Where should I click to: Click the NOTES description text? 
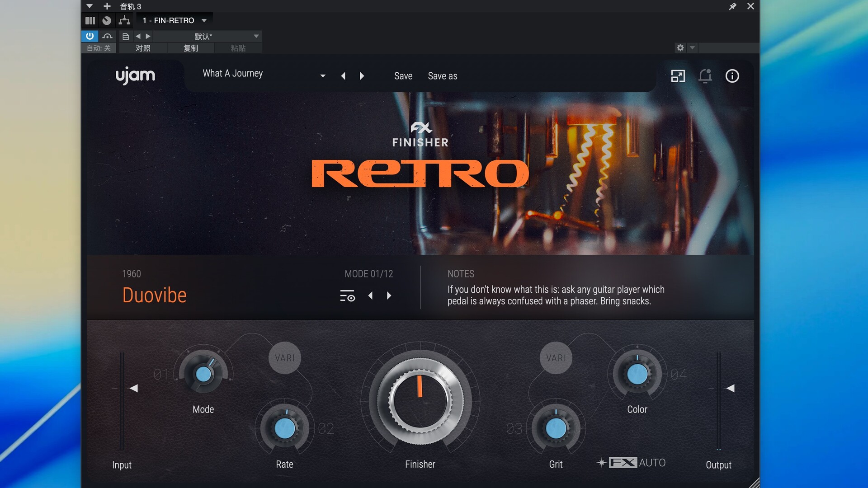coord(556,295)
